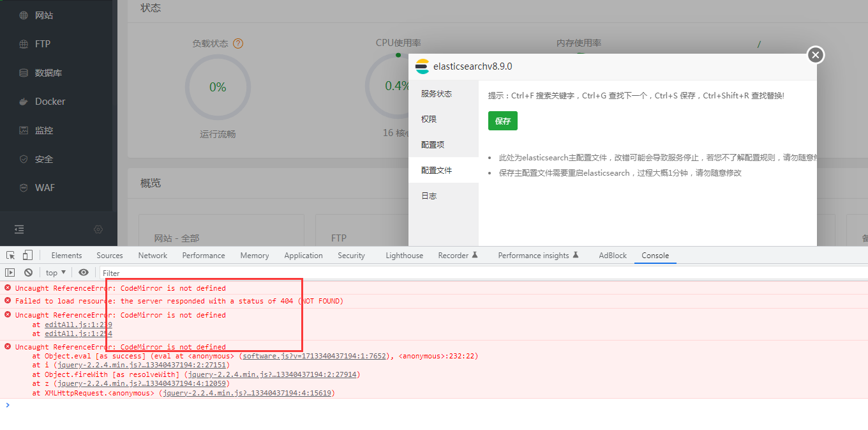Select 配置文件 in the dialog menu
This screenshot has height=430, width=868.
tap(444, 171)
